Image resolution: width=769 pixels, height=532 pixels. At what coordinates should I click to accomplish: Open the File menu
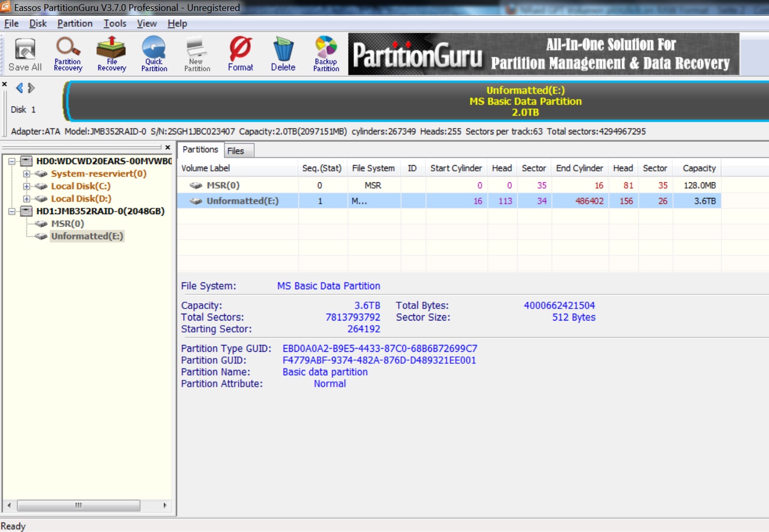(11, 23)
